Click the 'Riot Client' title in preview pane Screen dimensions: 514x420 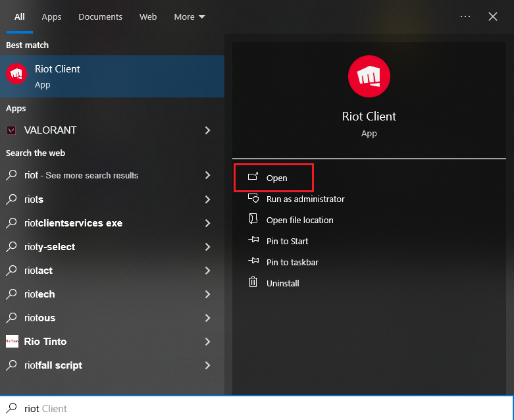[369, 116]
